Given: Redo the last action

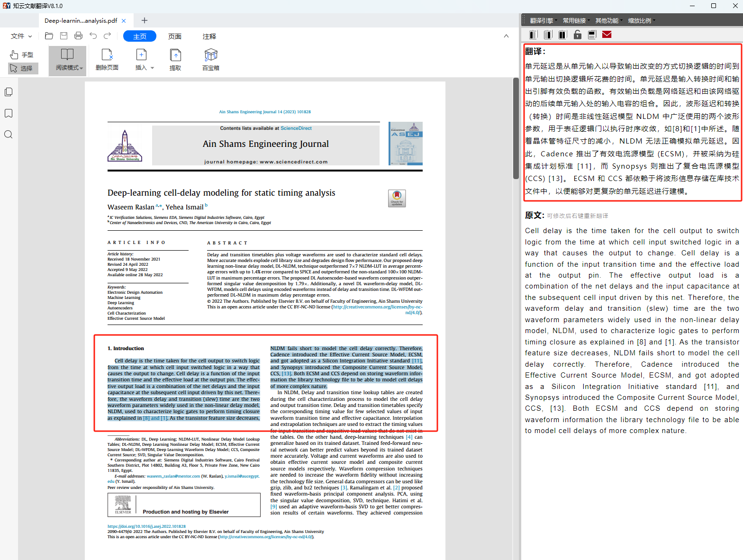Looking at the screenshot, I should pyautogui.click(x=108, y=36).
